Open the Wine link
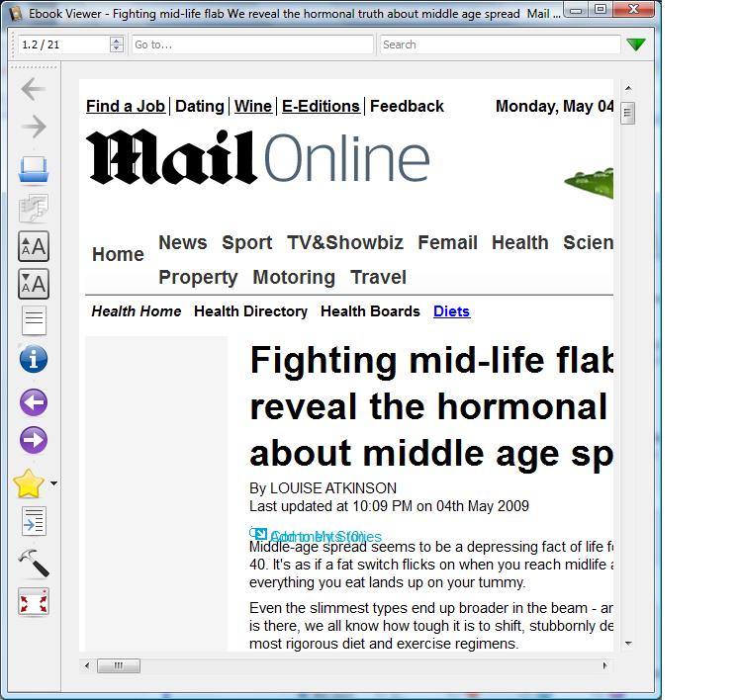 click(253, 106)
